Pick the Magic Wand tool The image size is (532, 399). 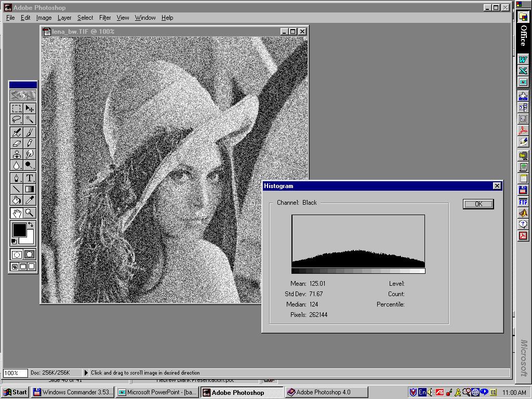point(30,119)
